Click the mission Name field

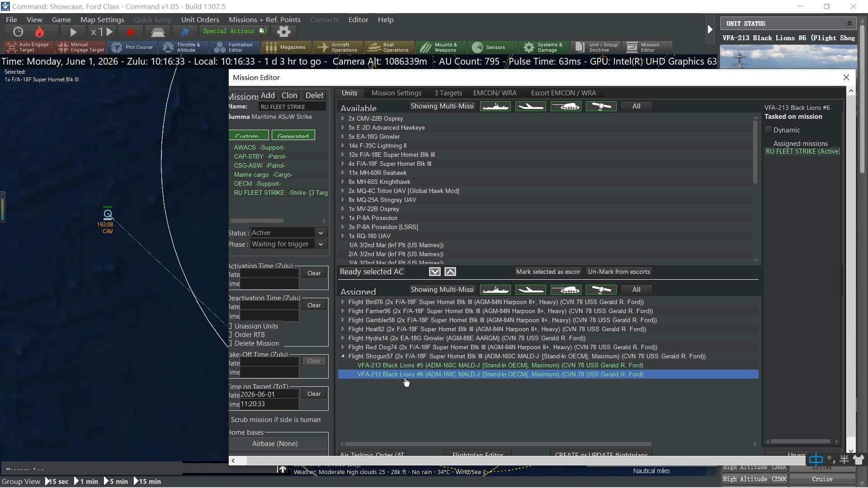[292, 107]
